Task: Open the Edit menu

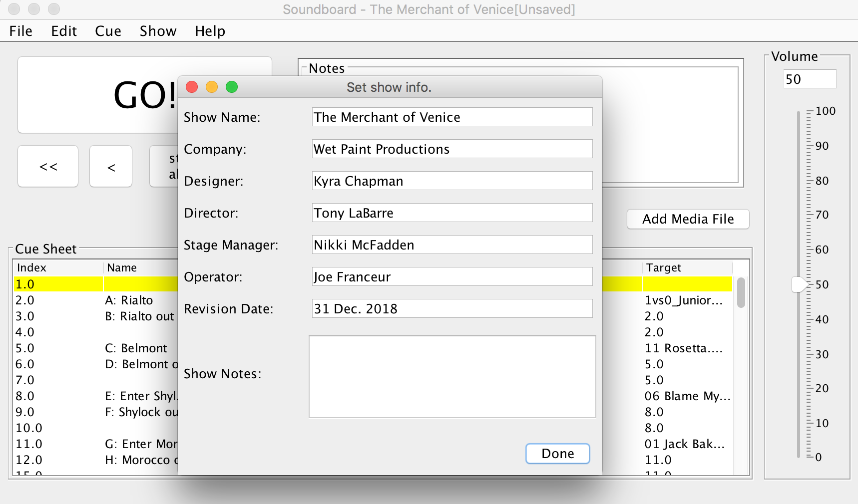Action: [x=64, y=31]
